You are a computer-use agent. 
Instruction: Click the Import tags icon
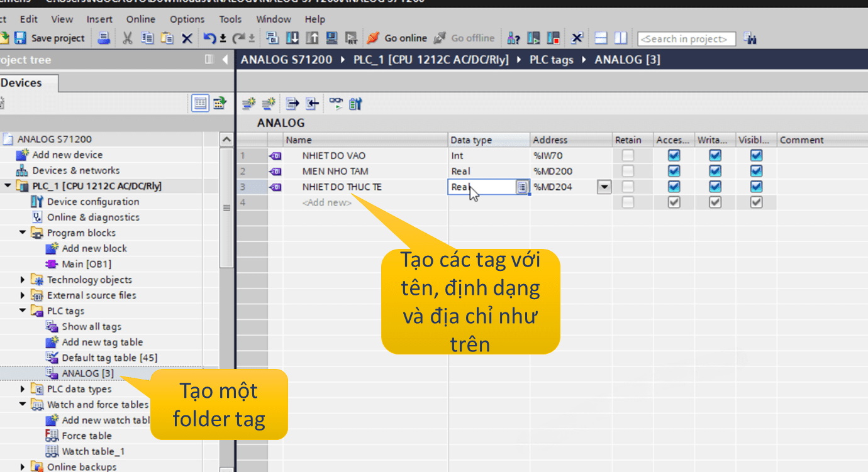pyautogui.click(x=312, y=104)
